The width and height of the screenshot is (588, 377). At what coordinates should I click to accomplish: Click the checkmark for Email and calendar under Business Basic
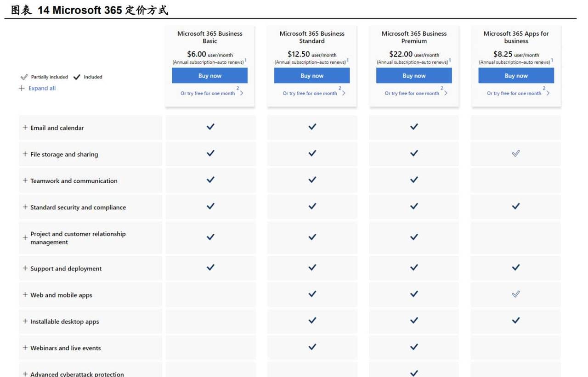(x=210, y=127)
